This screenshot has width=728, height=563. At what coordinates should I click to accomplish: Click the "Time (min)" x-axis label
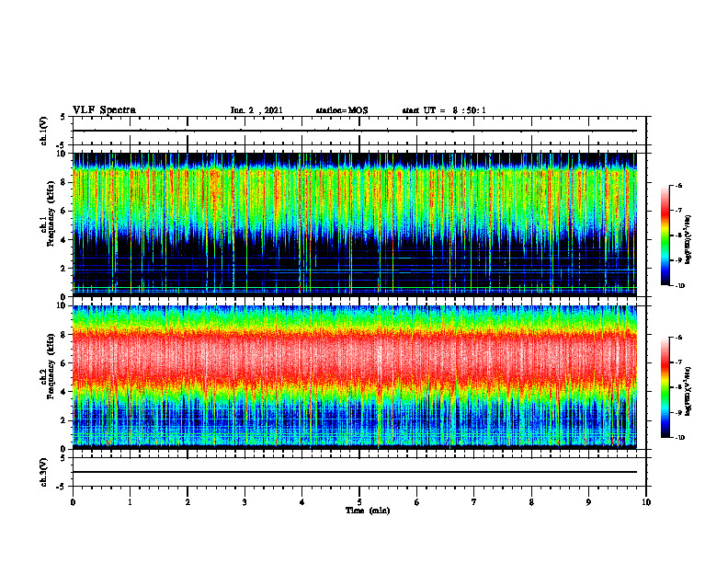coord(368,511)
